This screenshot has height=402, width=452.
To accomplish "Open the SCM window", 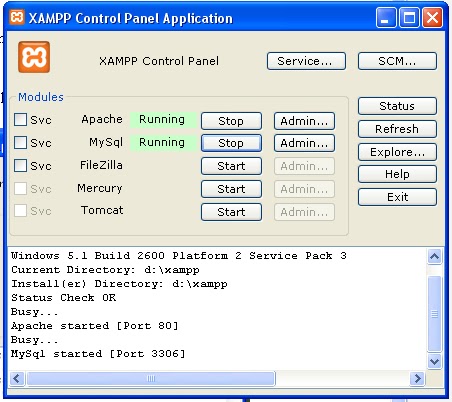I will (397, 61).
